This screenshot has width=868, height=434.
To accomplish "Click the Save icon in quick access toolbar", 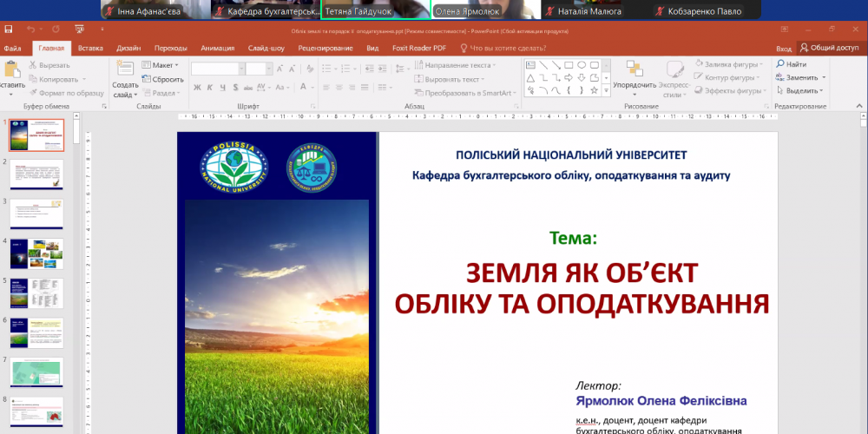I will coord(8,30).
